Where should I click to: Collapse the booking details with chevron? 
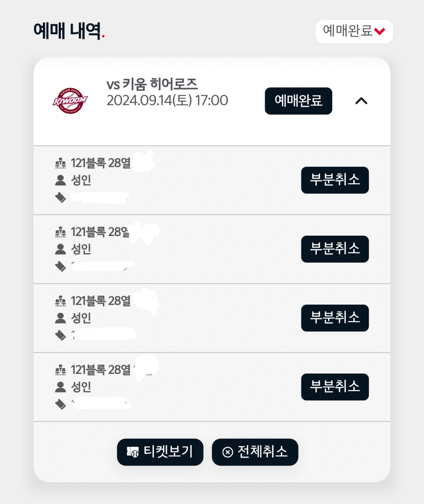[361, 101]
